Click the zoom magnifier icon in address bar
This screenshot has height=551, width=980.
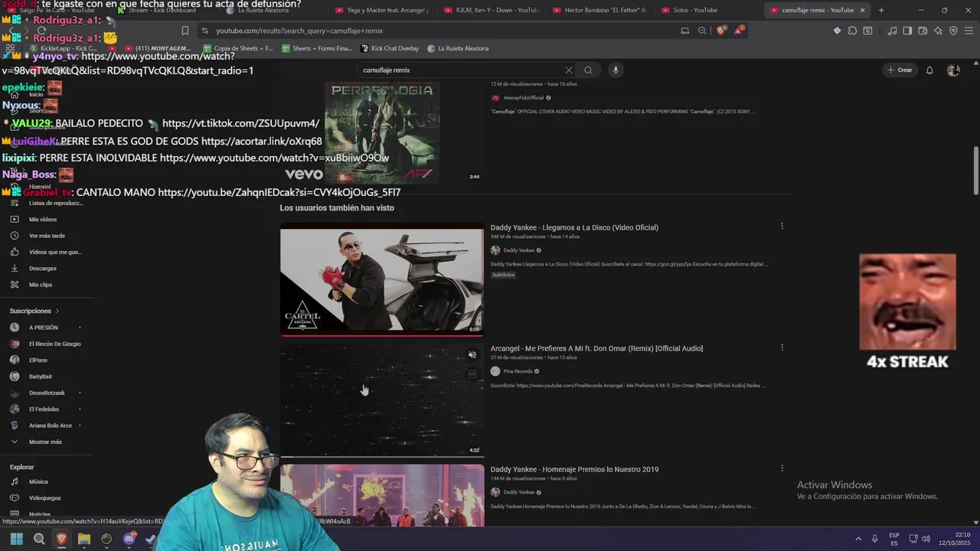[702, 31]
